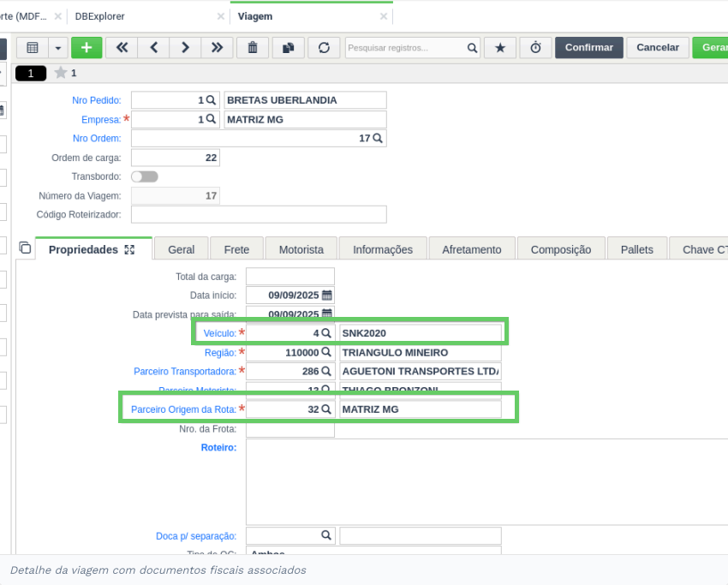
Task: Open Data início calendar picker
Action: (x=327, y=295)
